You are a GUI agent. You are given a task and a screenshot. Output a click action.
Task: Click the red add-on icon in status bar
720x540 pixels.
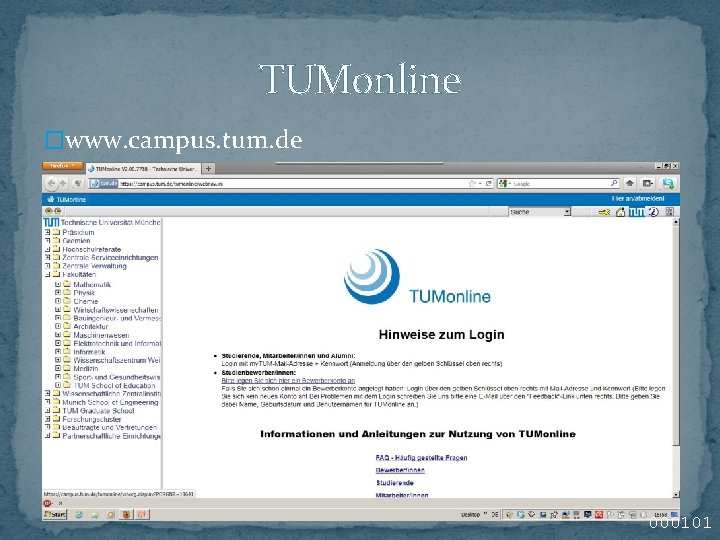click(47, 503)
